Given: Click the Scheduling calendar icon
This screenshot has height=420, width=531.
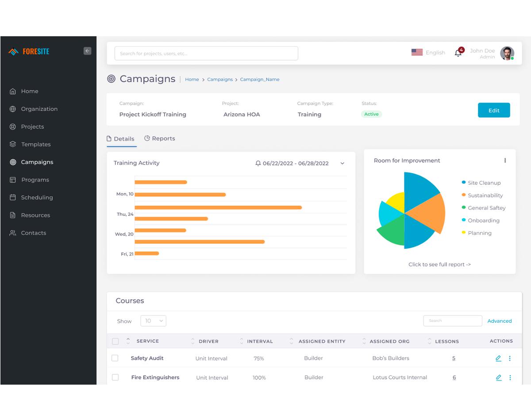Looking at the screenshot, I should [13, 198].
